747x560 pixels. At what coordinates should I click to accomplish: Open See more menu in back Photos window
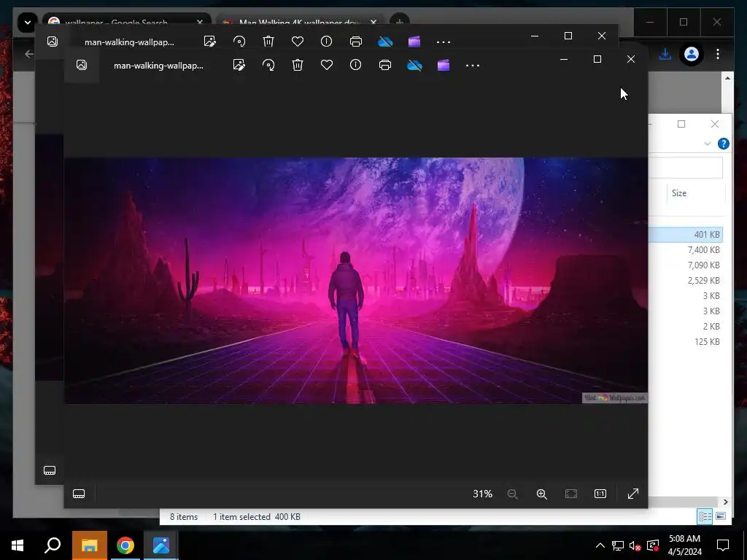(x=444, y=42)
